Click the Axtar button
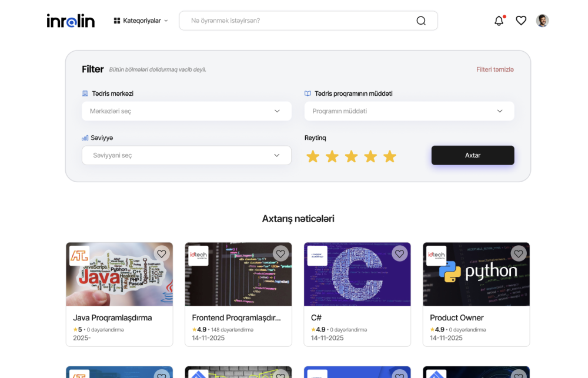 (x=473, y=155)
